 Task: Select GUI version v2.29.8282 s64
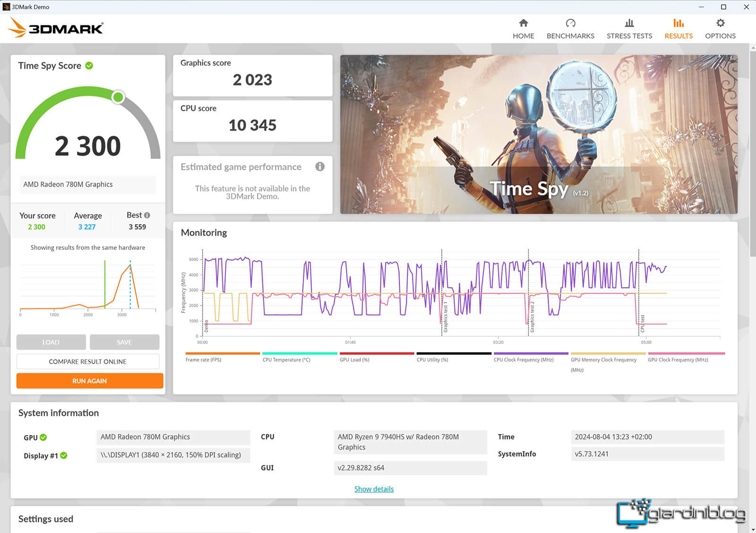pos(410,468)
